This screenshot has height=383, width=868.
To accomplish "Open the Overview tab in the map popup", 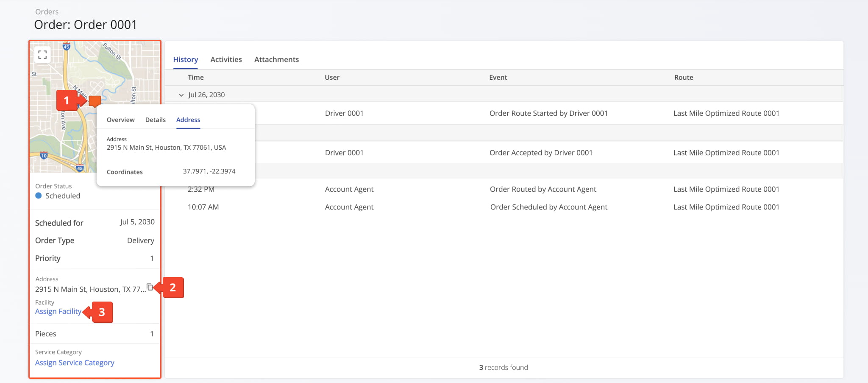I will coord(120,120).
